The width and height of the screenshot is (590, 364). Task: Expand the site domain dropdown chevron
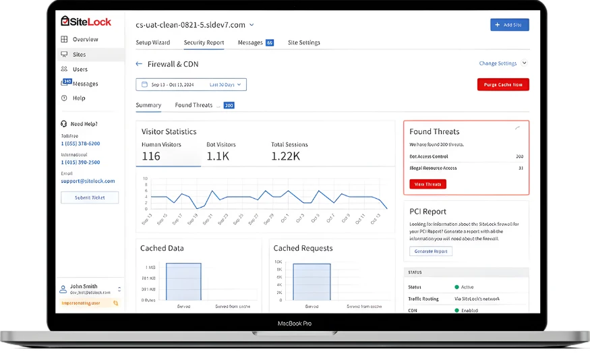coord(252,25)
